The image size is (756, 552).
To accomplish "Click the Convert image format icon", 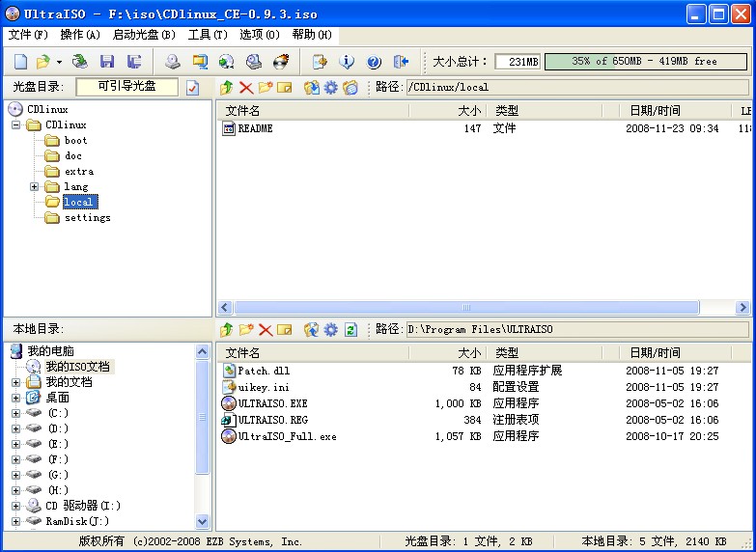I will tap(226, 62).
